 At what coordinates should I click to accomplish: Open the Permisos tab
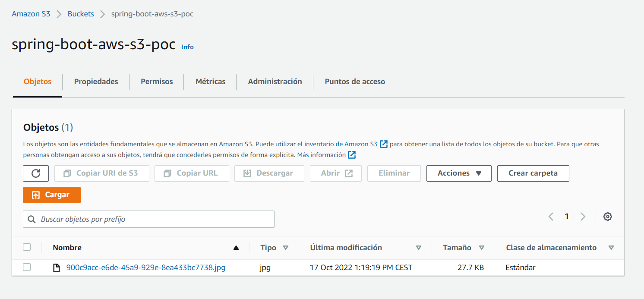click(x=157, y=82)
